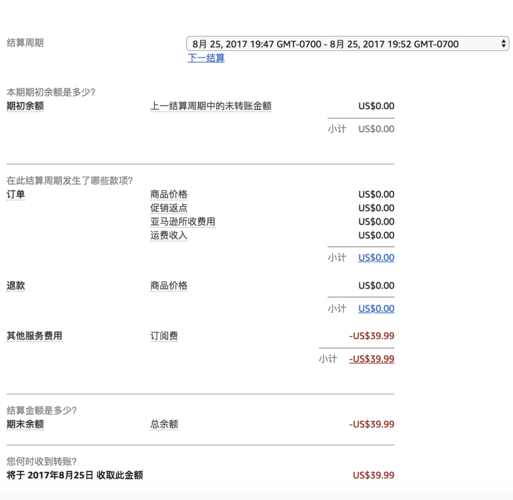
Task: Open the orders subtotal US$0.00 link
Action: [376, 258]
